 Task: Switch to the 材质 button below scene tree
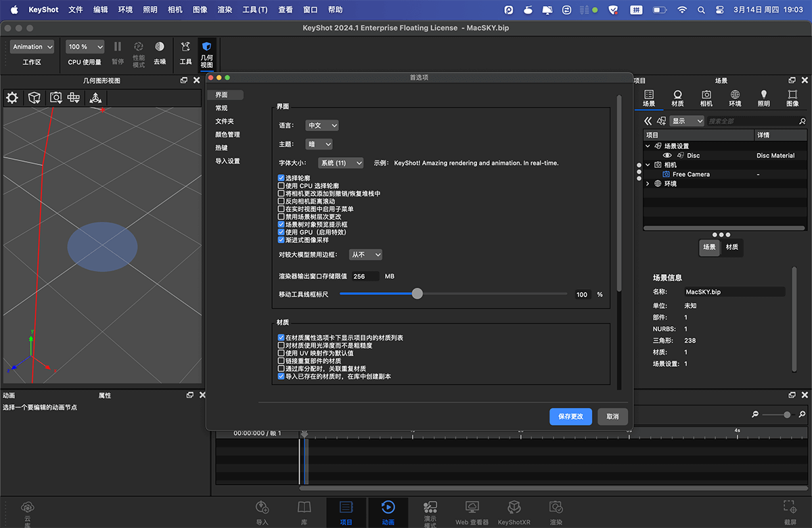point(731,247)
